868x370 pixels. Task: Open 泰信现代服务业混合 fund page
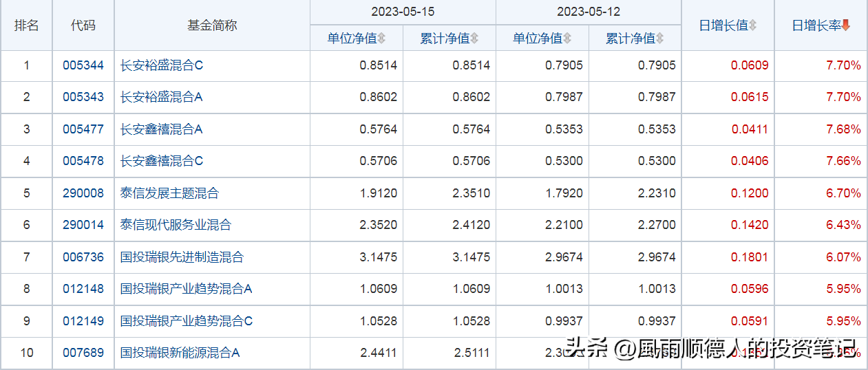[x=176, y=225]
